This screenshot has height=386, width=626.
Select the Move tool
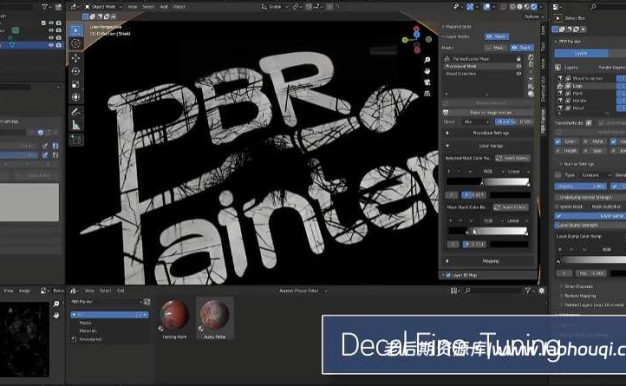(x=75, y=58)
